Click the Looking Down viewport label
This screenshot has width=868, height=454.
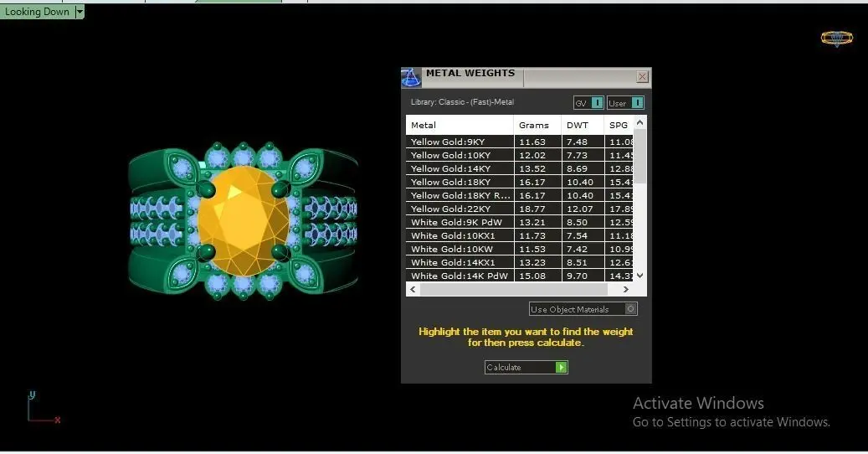[37, 12]
